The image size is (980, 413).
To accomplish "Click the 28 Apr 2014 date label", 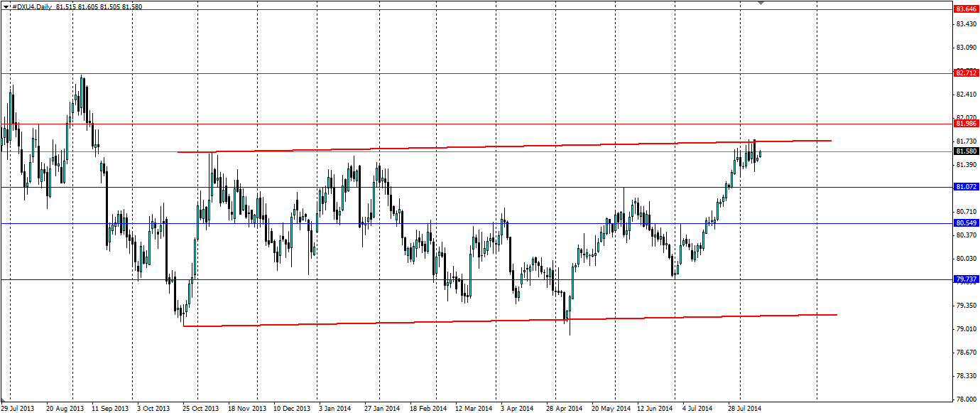I will (x=565, y=409).
